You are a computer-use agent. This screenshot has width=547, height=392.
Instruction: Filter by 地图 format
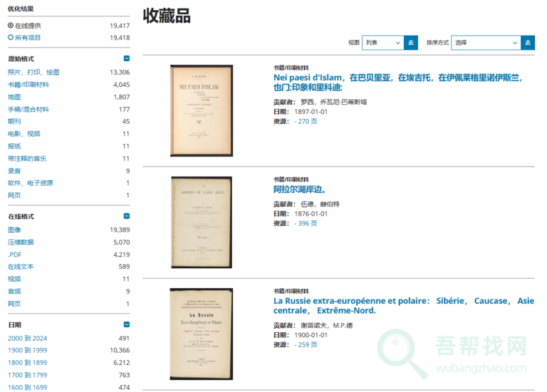tap(14, 97)
